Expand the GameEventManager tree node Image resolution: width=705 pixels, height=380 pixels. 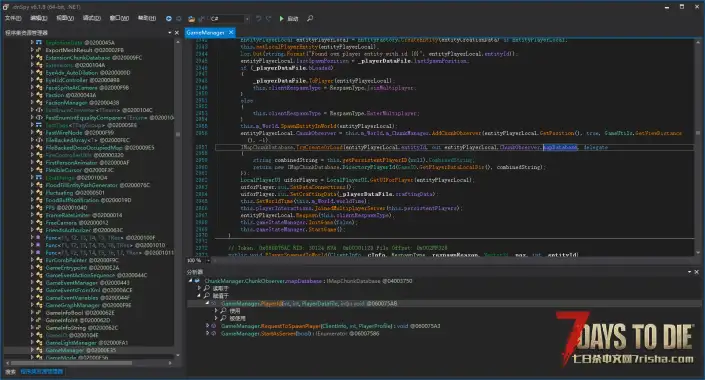tap(32, 282)
